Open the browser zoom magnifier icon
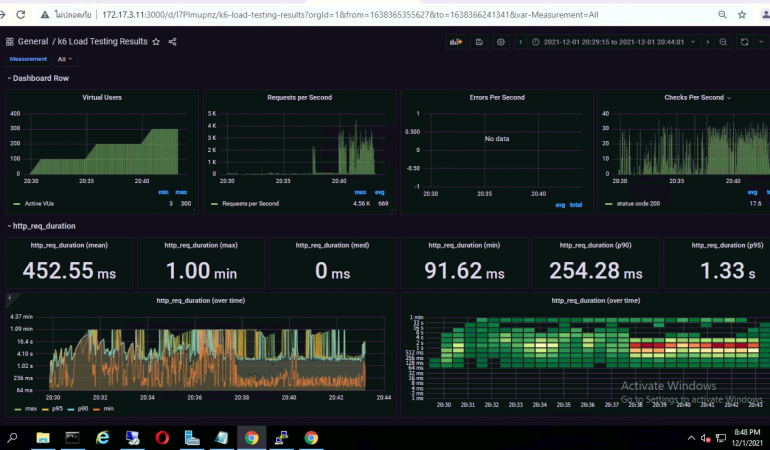Image resolution: width=770 pixels, height=450 pixels. [722, 15]
